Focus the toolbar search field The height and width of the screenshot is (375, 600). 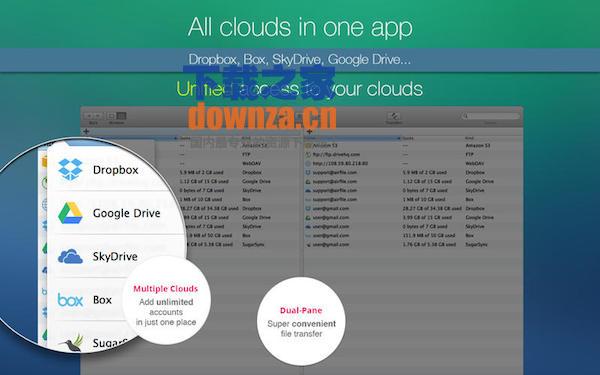[491, 116]
